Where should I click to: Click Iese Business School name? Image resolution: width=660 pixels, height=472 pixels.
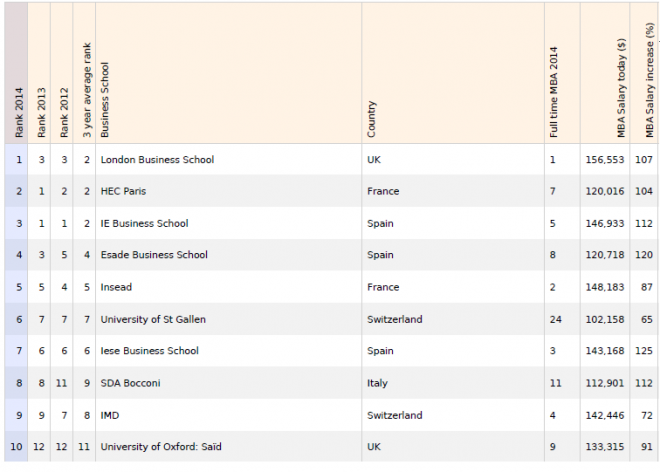click(x=149, y=351)
